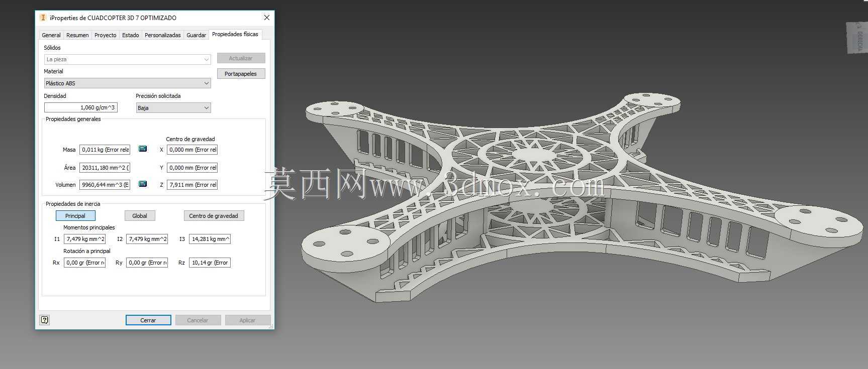Open the Resumen tab
This screenshot has height=369, width=868.
coord(77,35)
